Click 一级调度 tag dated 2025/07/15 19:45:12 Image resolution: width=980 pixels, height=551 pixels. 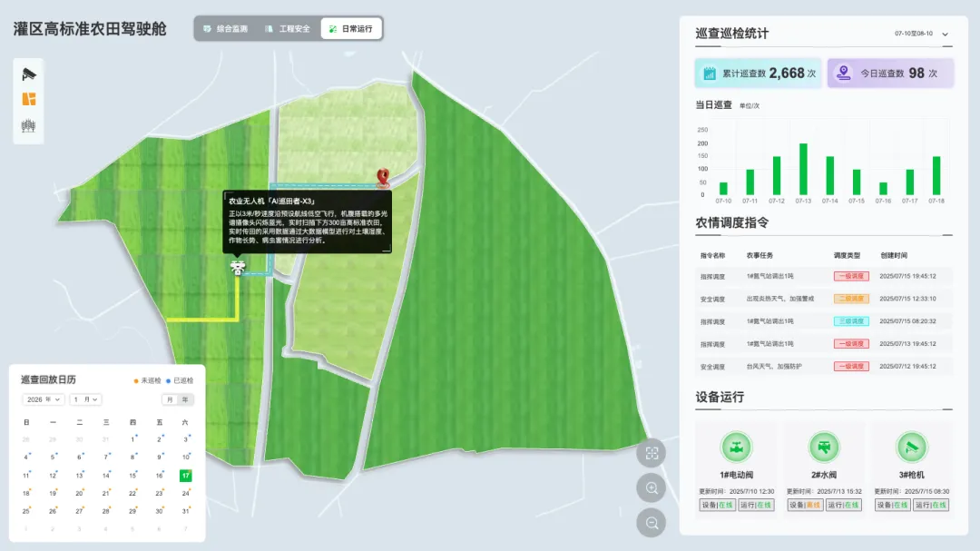click(x=851, y=277)
